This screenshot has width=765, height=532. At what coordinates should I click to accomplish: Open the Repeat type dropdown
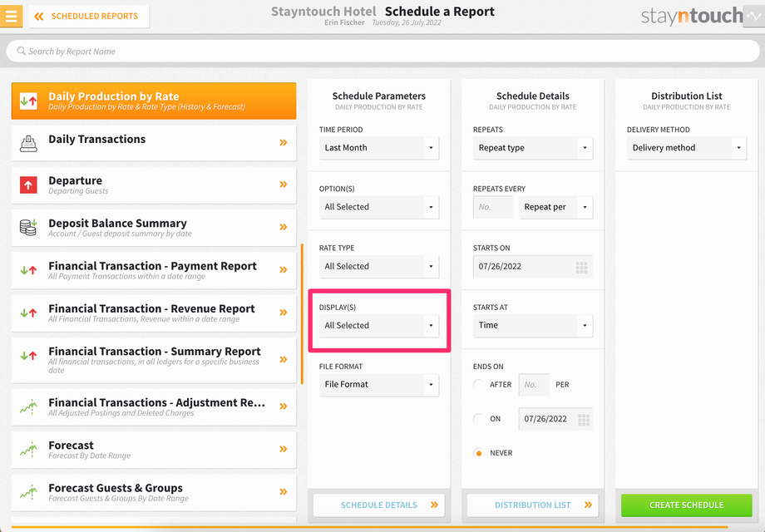(x=533, y=148)
